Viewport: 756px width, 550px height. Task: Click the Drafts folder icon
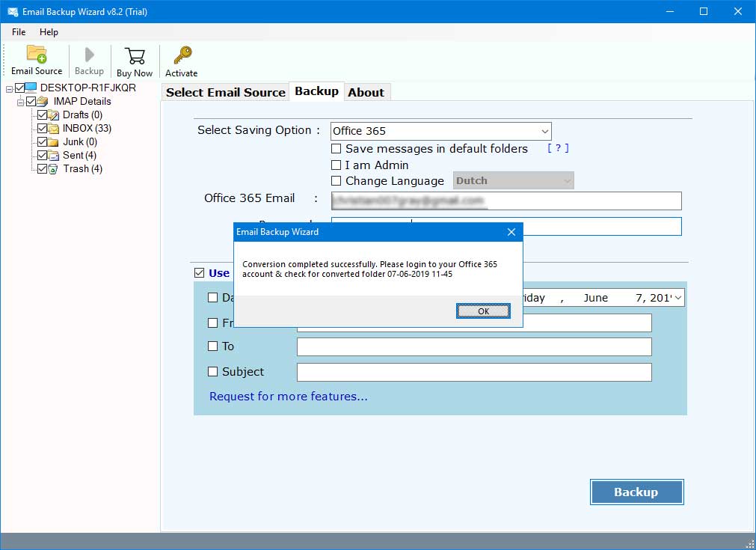(x=54, y=114)
